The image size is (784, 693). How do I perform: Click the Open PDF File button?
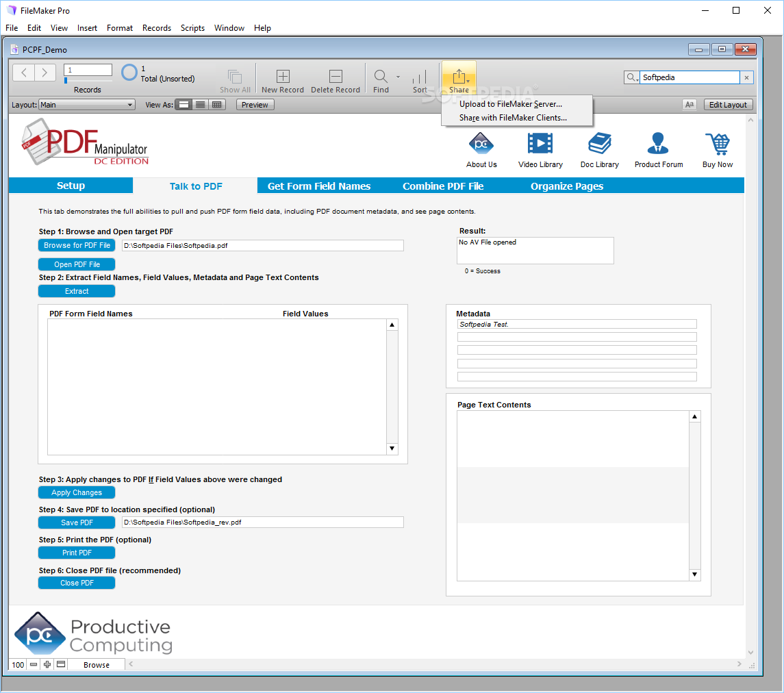pyautogui.click(x=77, y=264)
